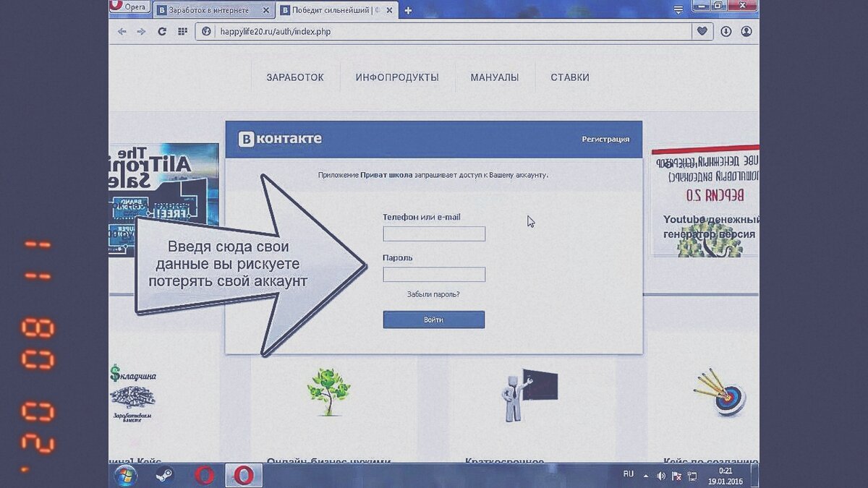Image resolution: width=868 pixels, height=488 pixels.
Task: Open the Opera main menu button
Action: tap(129, 7)
